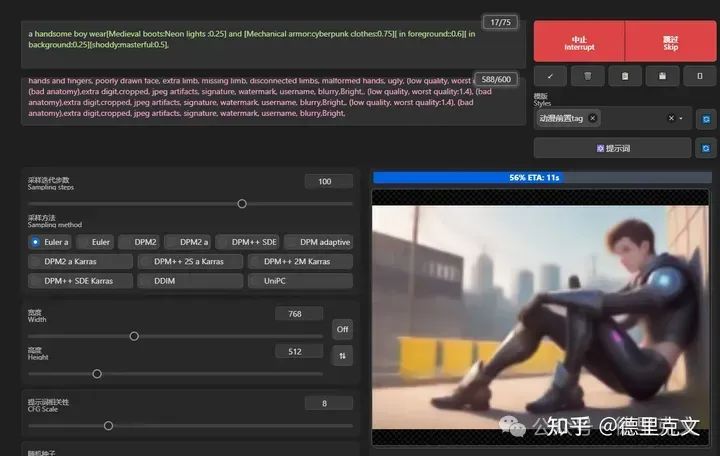The image size is (720, 456).
Task: Select the Euler sampling method
Action: click(x=94, y=242)
